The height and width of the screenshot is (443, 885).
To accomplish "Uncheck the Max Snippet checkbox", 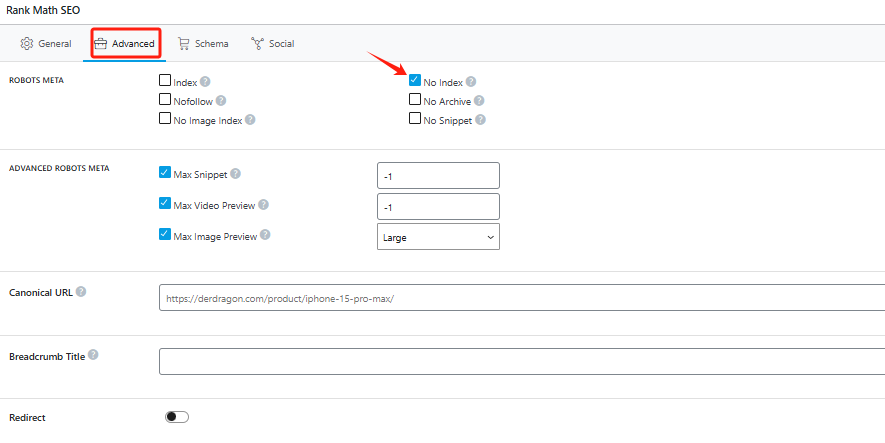I will (x=165, y=173).
